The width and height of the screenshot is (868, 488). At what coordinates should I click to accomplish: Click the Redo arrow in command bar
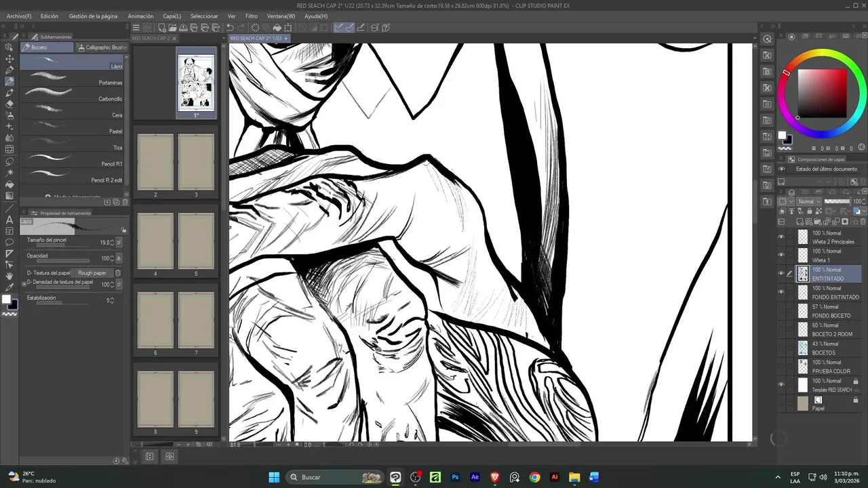241,28
